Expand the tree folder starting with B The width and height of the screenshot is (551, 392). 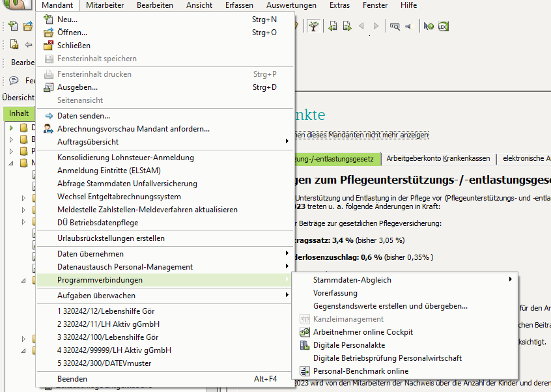(12, 139)
